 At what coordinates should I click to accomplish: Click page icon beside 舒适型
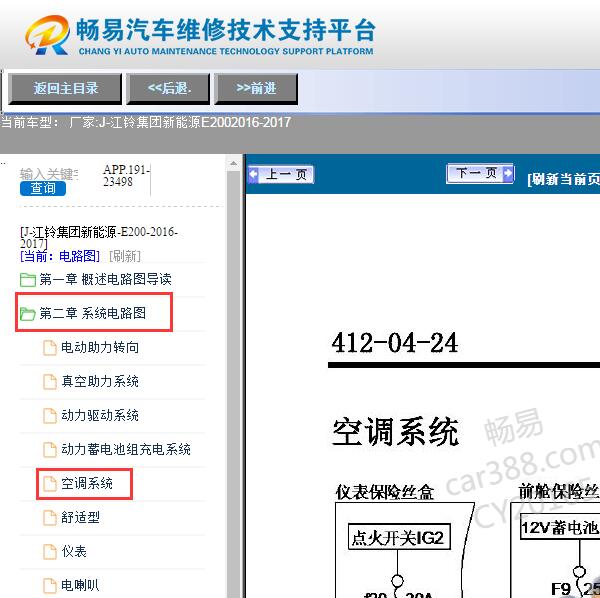pyautogui.click(x=50, y=518)
